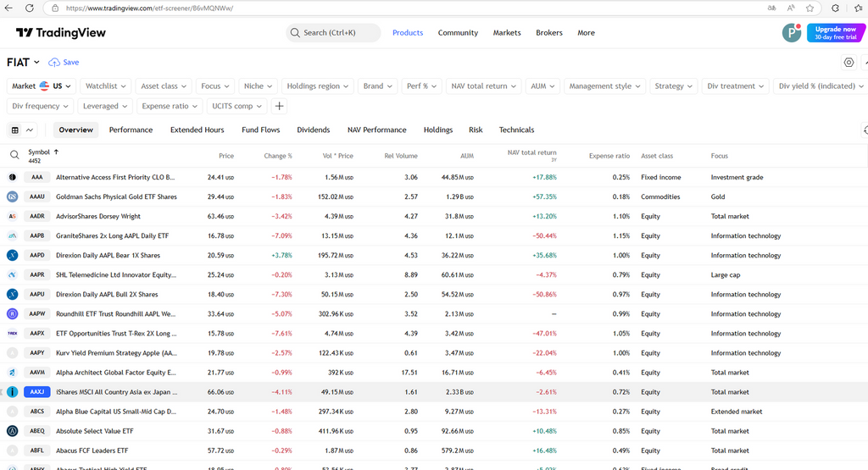Open the user profile avatar
This screenshot has height=470, width=868.
coord(791,33)
